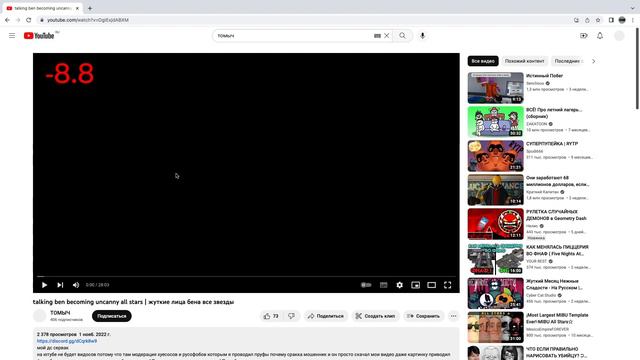Switch to theater mode

(431, 285)
